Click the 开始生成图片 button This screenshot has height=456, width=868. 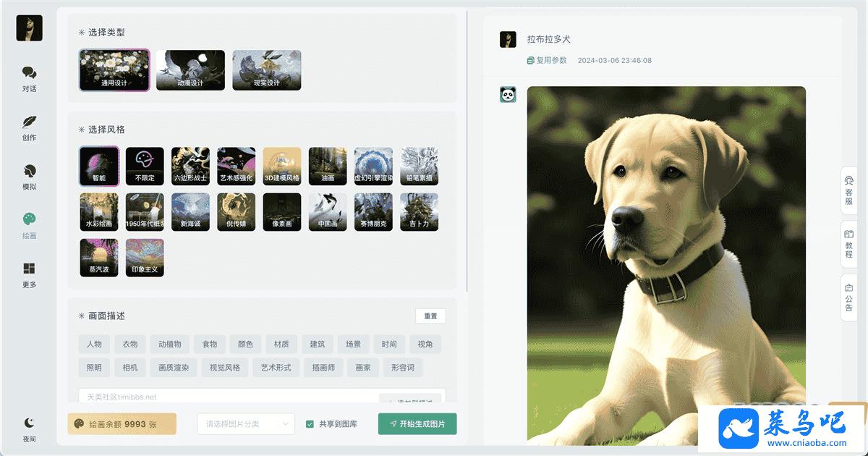pos(417,424)
